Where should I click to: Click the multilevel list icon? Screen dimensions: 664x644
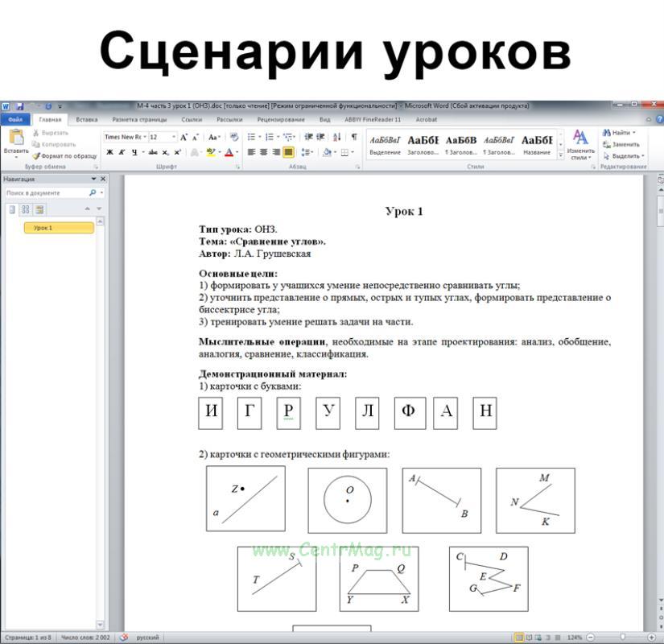click(x=288, y=137)
